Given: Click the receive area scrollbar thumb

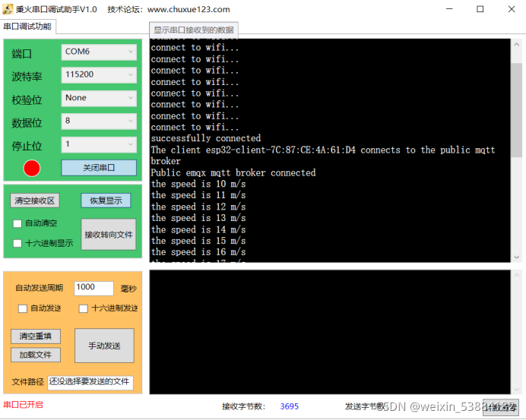Looking at the screenshot, I should point(517,109).
